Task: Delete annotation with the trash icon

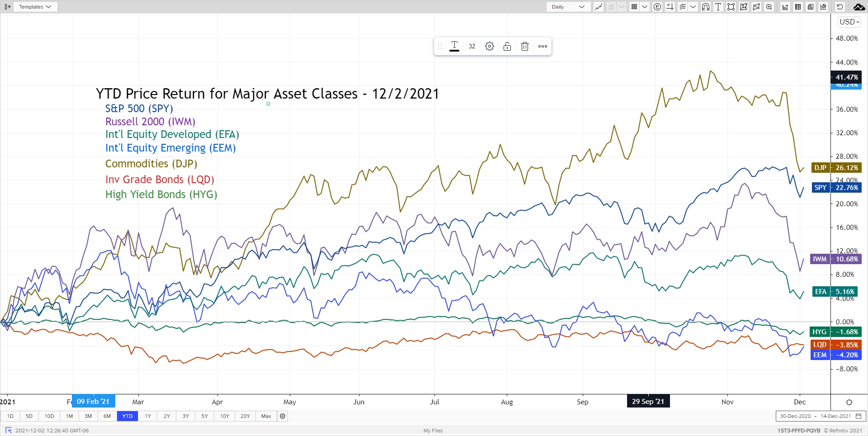Action: (524, 46)
